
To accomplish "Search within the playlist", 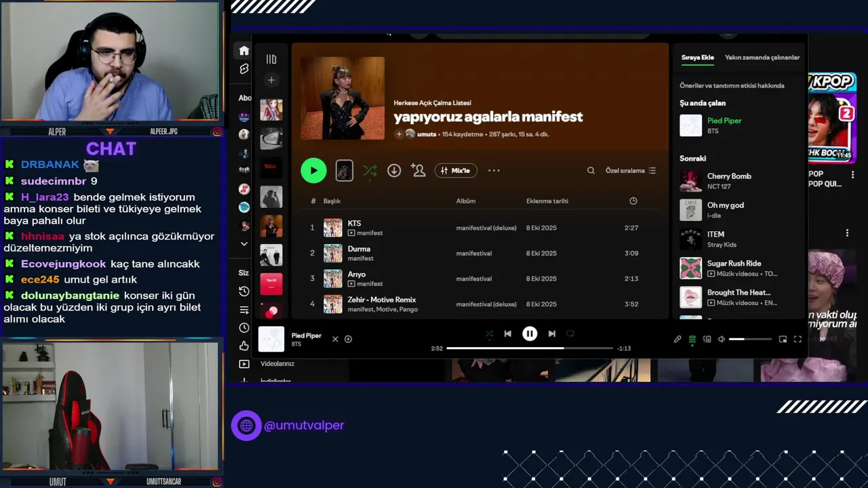I will tap(591, 171).
